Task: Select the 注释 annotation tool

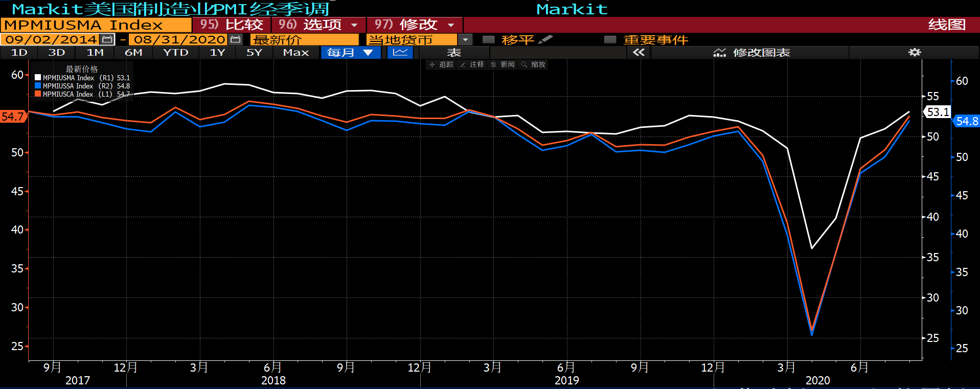Action: [x=472, y=64]
